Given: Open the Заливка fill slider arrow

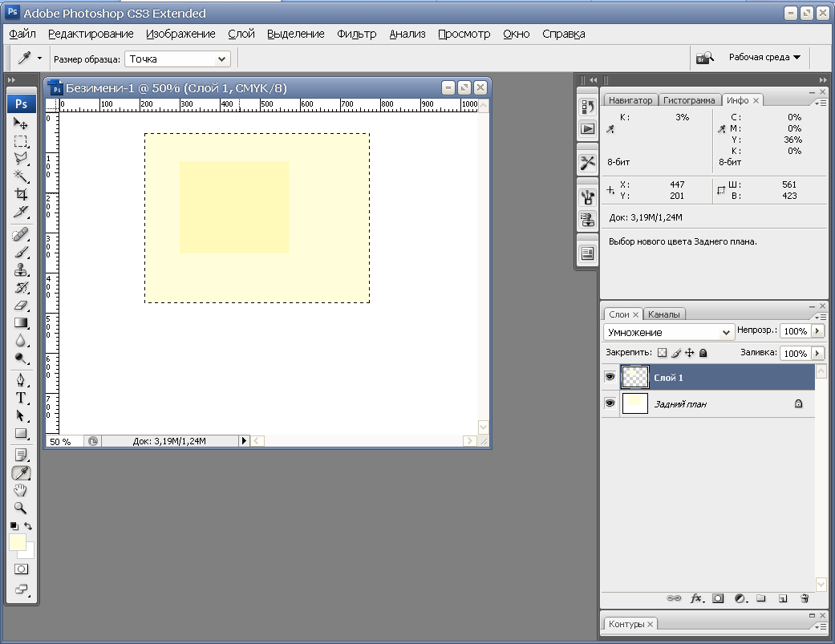Looking at the screenshot, I should (817, 354).
